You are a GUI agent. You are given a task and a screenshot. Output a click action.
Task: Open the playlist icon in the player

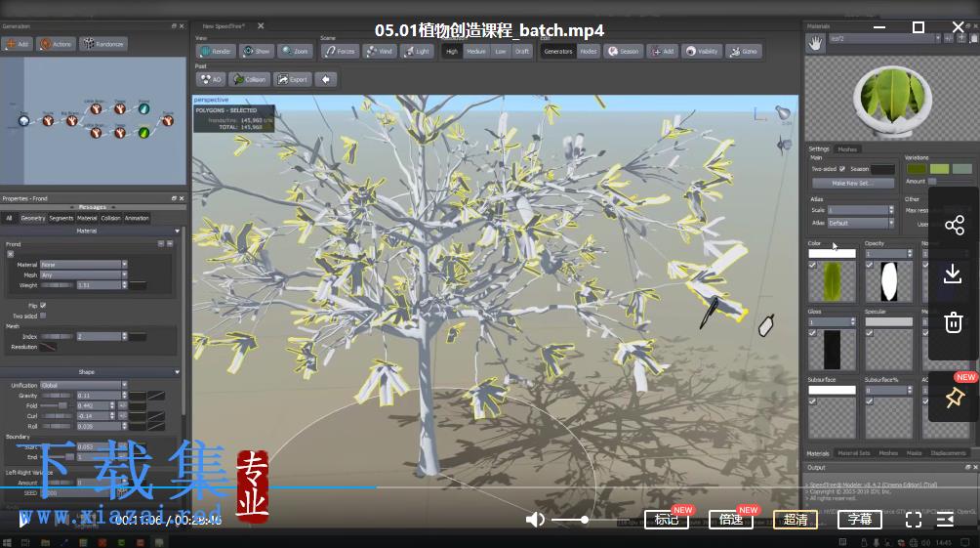(945, 520)
